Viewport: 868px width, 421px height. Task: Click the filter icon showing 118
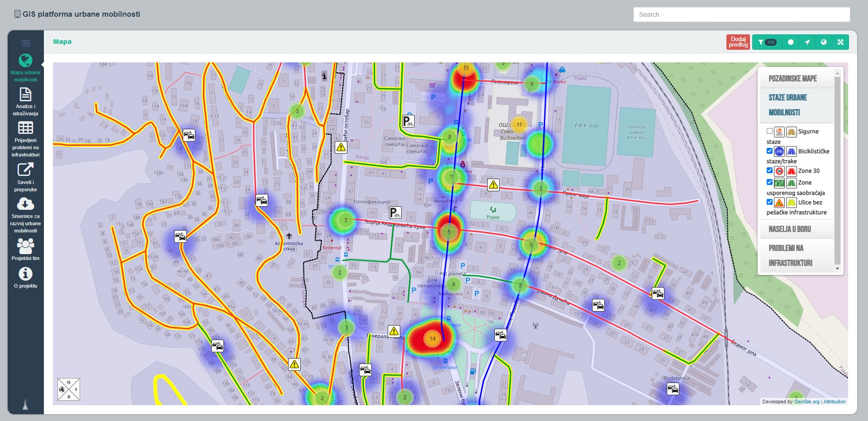click(767, 42)
